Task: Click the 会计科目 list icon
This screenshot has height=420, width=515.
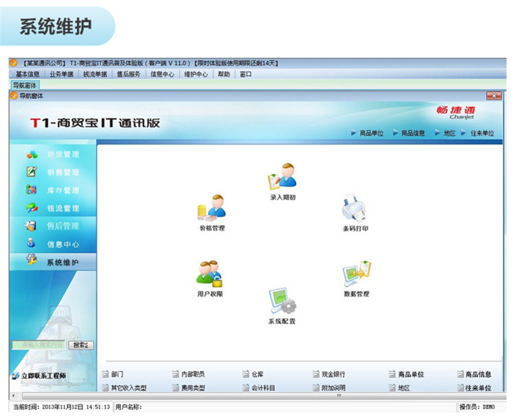Action: 246,388
